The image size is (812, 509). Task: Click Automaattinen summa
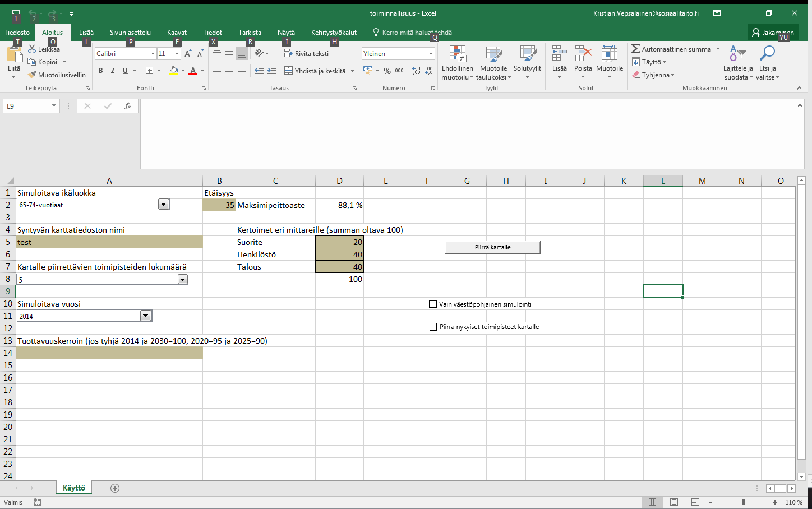coord(671,49)
